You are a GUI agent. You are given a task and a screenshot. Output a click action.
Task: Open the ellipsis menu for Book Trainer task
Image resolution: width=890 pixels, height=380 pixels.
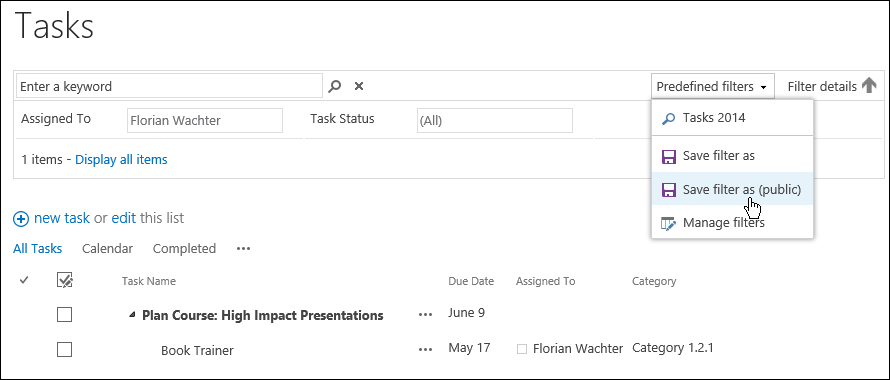[425, 349]
